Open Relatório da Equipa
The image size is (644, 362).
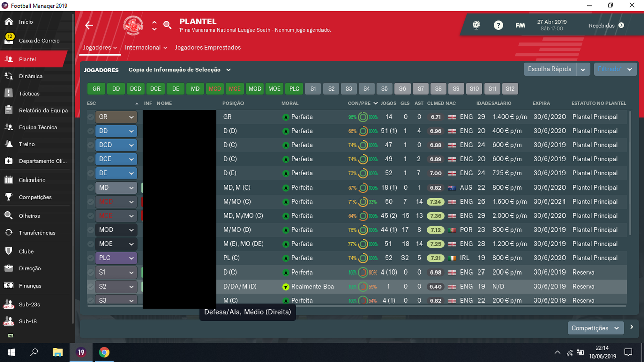[43, 111]
